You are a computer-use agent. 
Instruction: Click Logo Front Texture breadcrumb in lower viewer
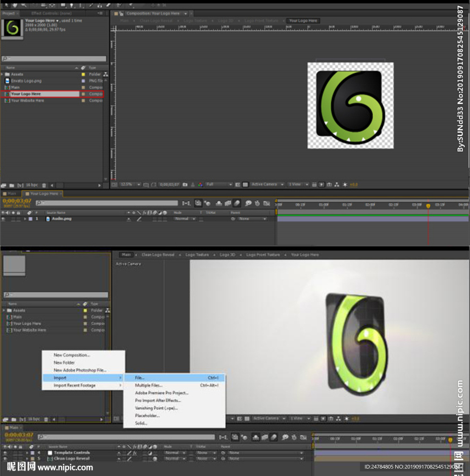(263, 255)
